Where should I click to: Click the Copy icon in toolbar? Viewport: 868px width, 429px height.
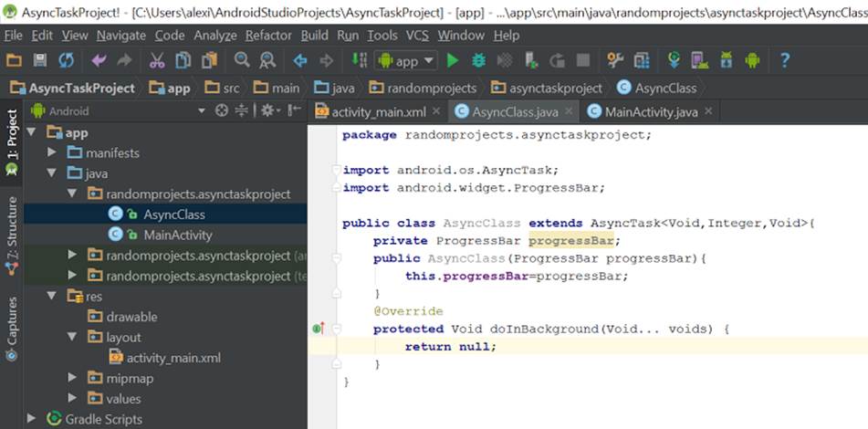tap(183, 60)
